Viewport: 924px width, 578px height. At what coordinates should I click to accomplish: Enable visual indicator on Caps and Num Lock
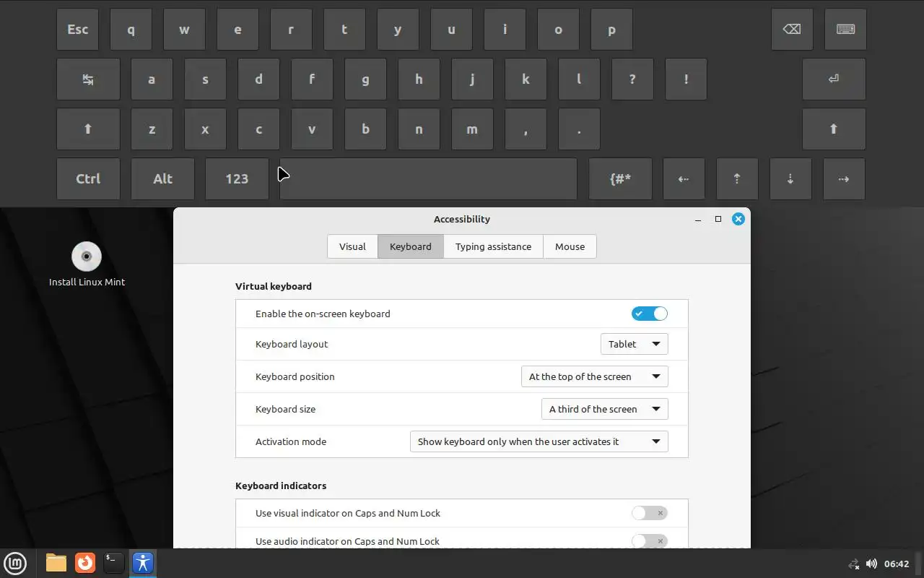[649, 513]
